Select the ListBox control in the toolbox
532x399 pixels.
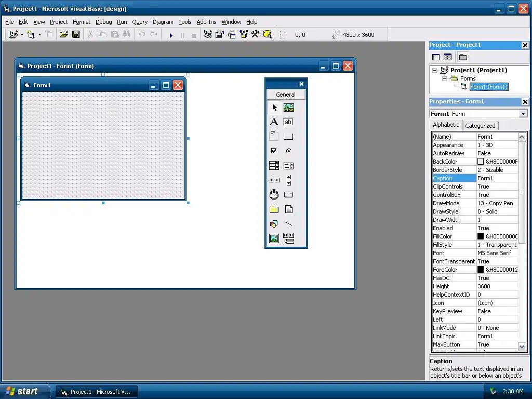(289, 166)
